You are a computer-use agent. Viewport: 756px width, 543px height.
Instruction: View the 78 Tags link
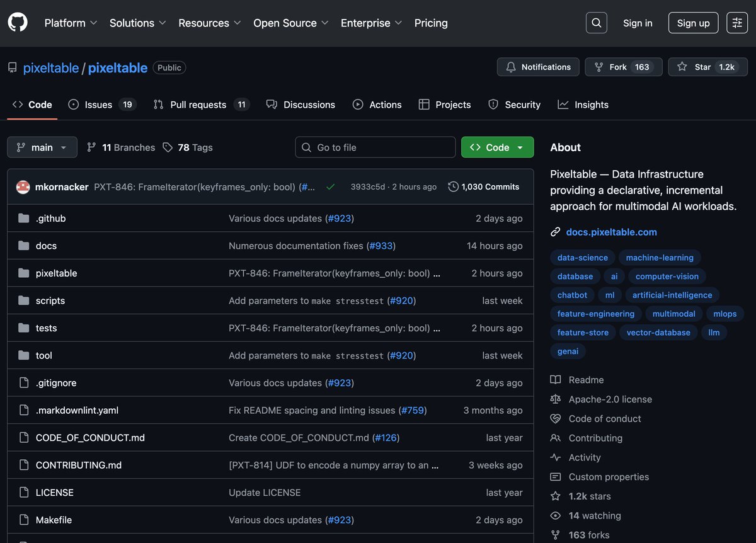(188, 147)
